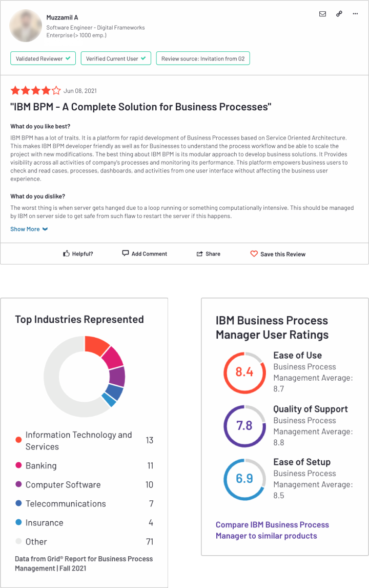Open reviewer name Muzzamil A

[62, 17]
